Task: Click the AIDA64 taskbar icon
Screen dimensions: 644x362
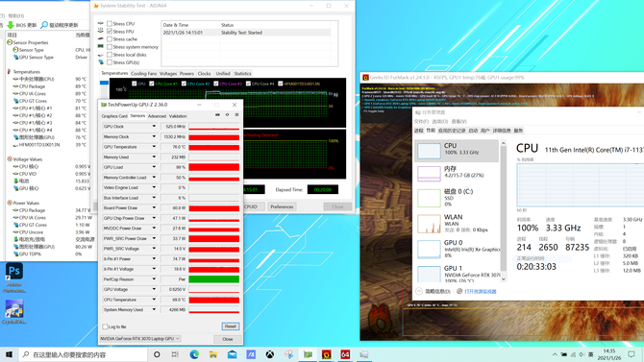Action: [x=345, y=354]
